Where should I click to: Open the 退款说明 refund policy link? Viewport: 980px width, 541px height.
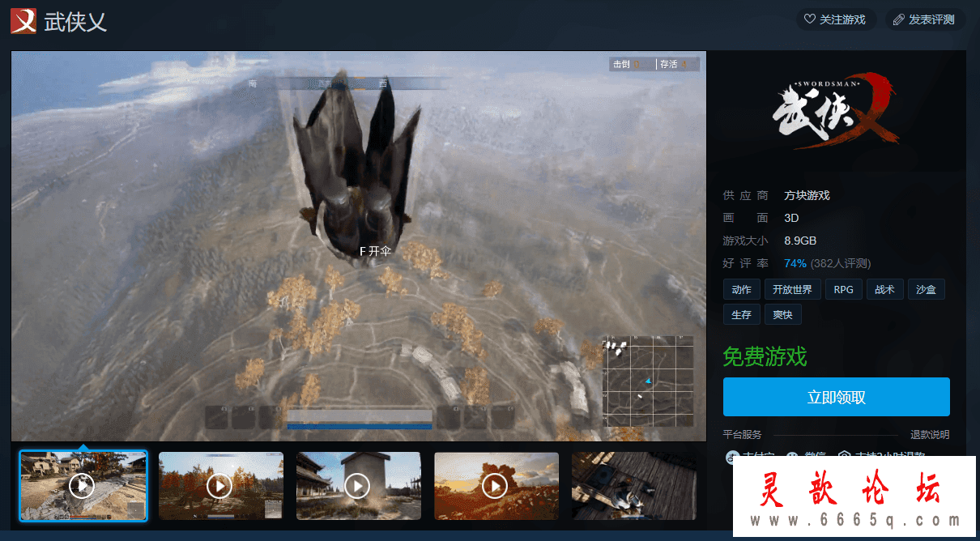930,435
